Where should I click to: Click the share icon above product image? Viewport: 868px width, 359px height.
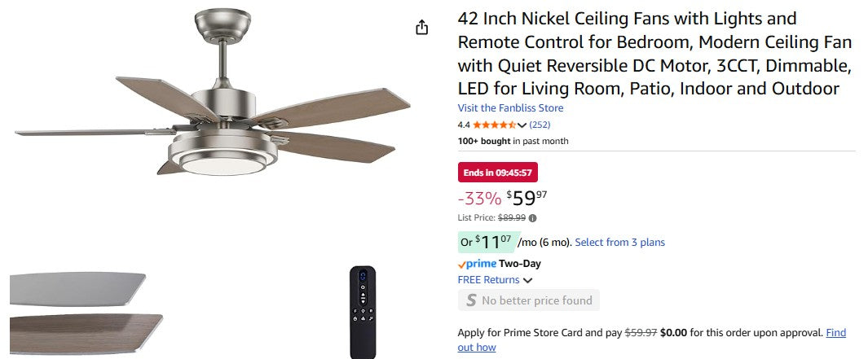click(x=421, y=28)
